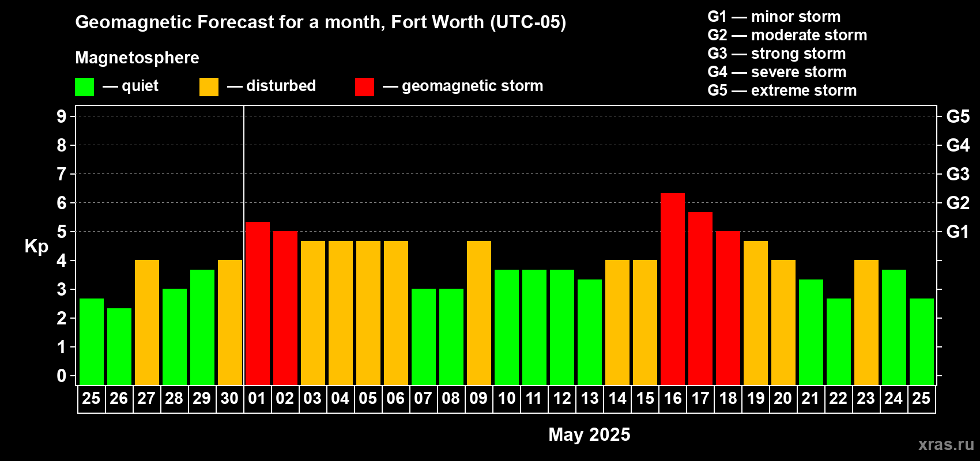Screen dimensions: 980x461
Task: Click the 'Magnetosphere' heading
Action: pyautogui.click(x=137, y=58)
